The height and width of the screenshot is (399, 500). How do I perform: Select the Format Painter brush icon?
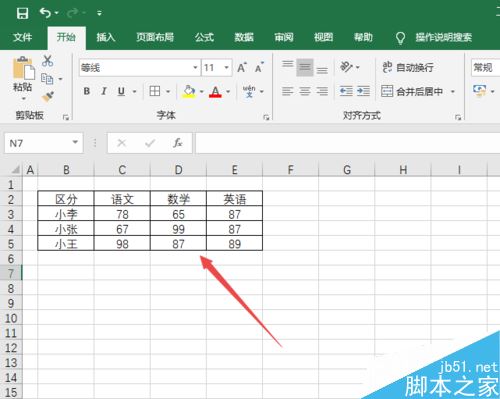coord(48,97)
